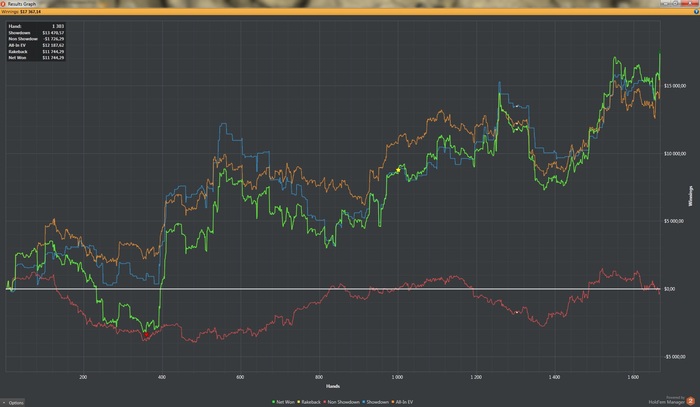Viewport: 700px width, 407px height.
Task: Click the Net Won row in stats box
Action: pos(36,58)
